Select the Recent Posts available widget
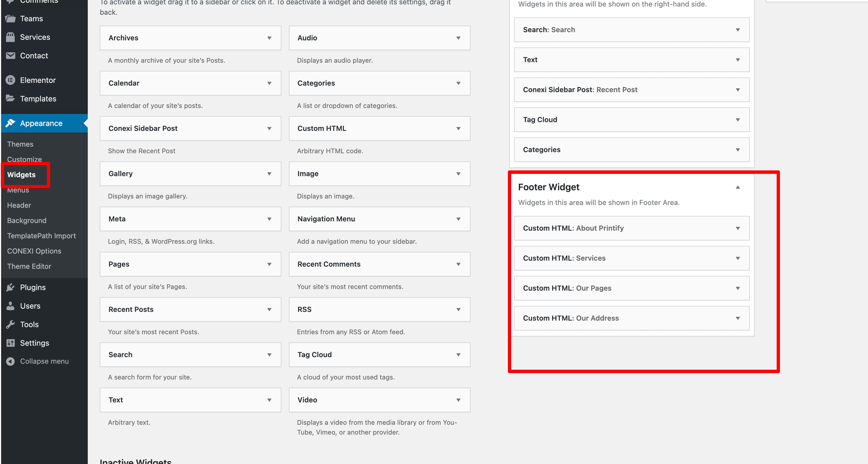The image size is (868, 464). point(131,309)
